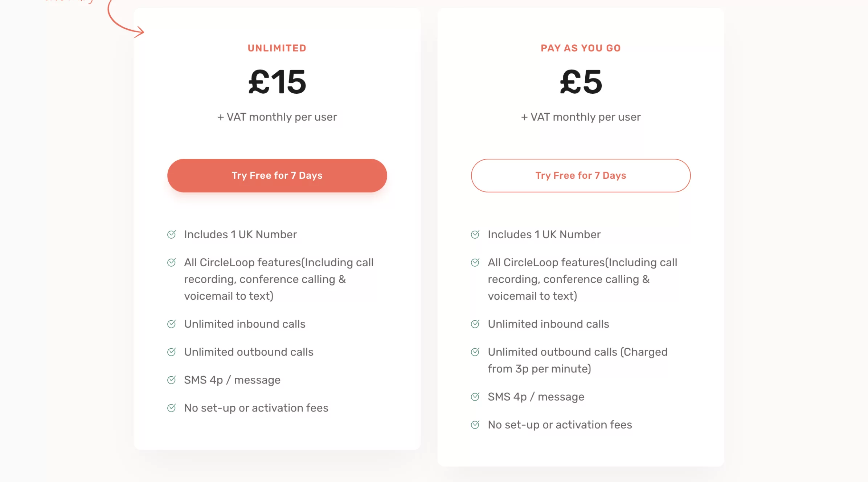Click Unlimited plan's CircleLoop features check icon
Viewport: 868px width, 482px height.
tap(172, 262)
